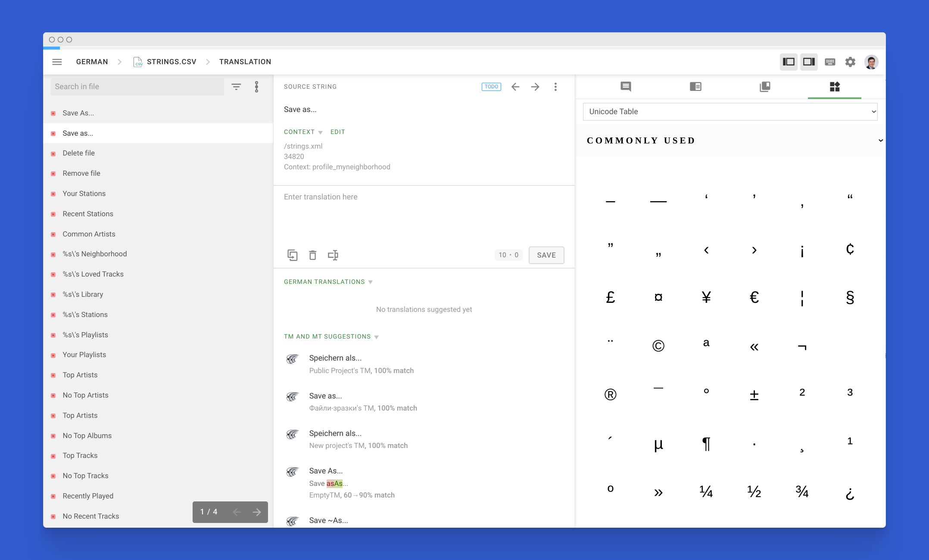
Task: Insert the yen sign character
Action: point(706,297)
